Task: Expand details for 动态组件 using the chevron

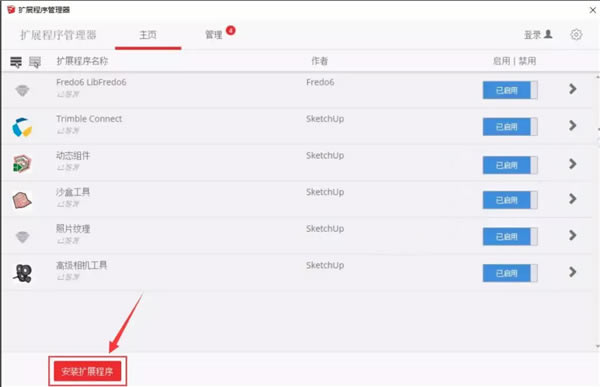Action: (x=572, y=164)
